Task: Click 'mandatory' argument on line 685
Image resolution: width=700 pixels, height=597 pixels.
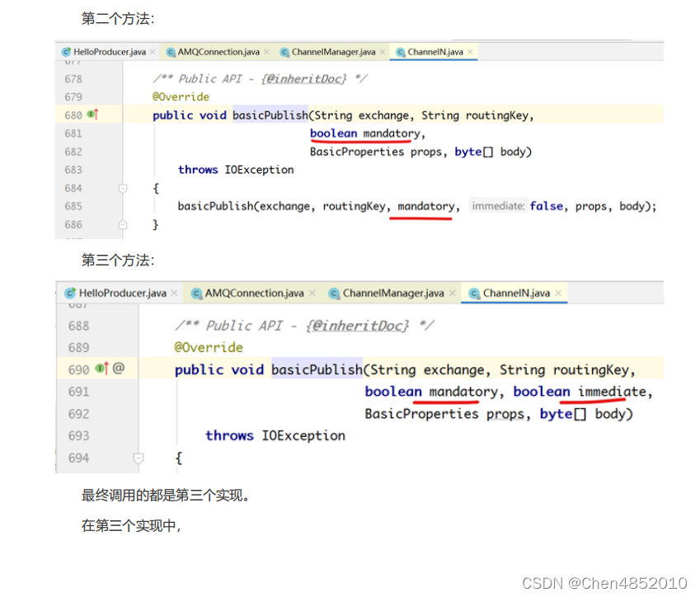Action: click(x=426, y=206)
